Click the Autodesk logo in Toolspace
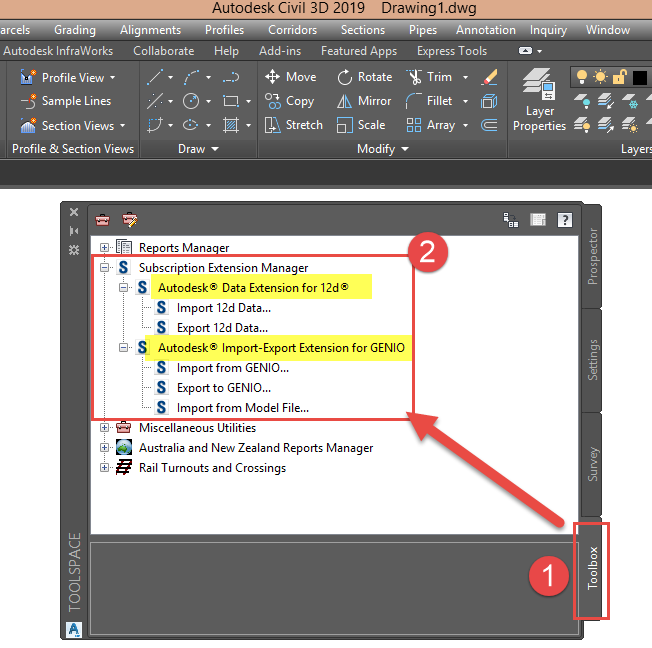The image size is (652, 648). point(74,629)
